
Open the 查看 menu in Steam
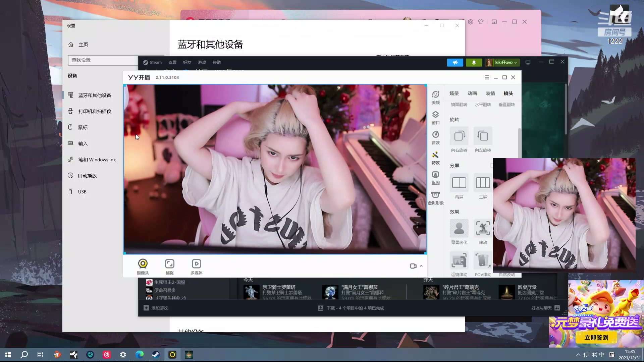point(172,62)
